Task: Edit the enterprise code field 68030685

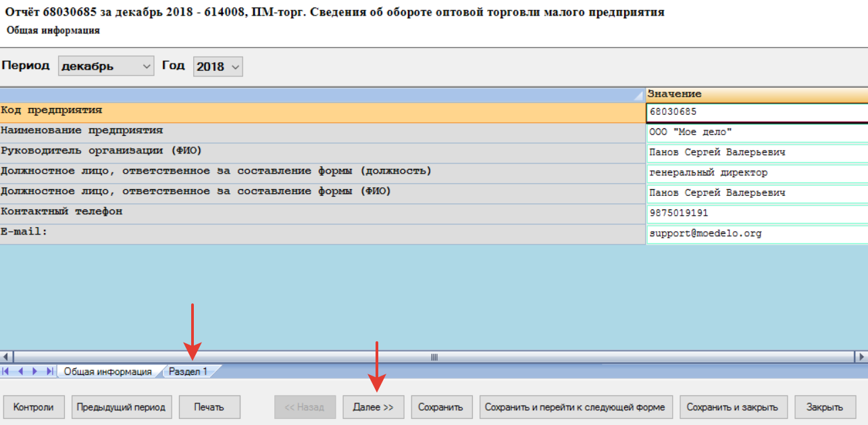Action: [757, 112]
